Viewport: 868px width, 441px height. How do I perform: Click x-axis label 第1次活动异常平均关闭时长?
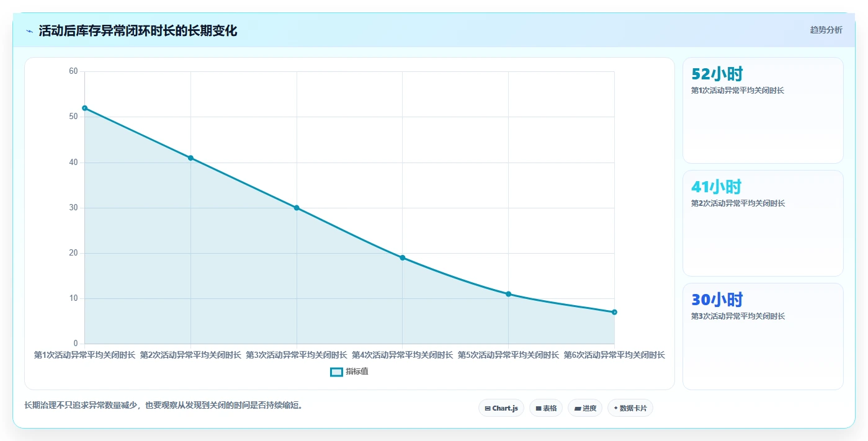[x=84, y=355]
